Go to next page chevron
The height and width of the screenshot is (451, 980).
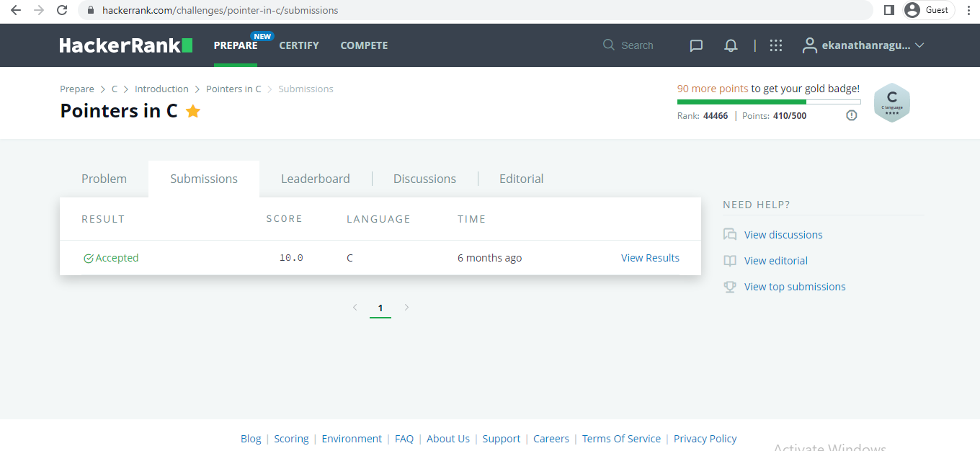pos(406,308)
